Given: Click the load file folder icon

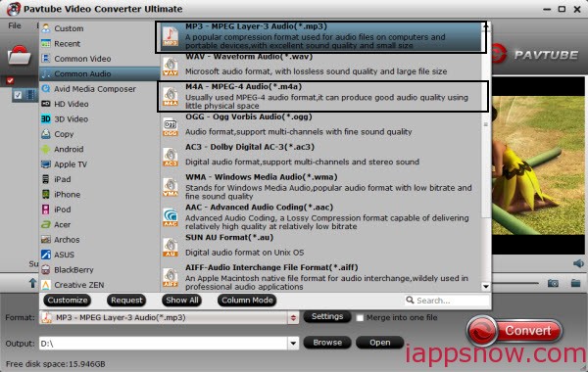Looking at the screenshot, I should pos(19,55).
